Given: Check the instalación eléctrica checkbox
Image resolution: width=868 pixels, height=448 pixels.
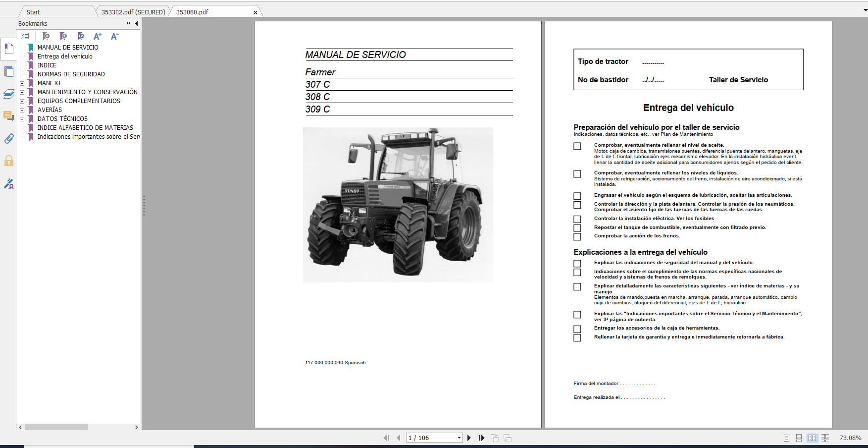Looking at the screenshot, I should coord(577,219).
